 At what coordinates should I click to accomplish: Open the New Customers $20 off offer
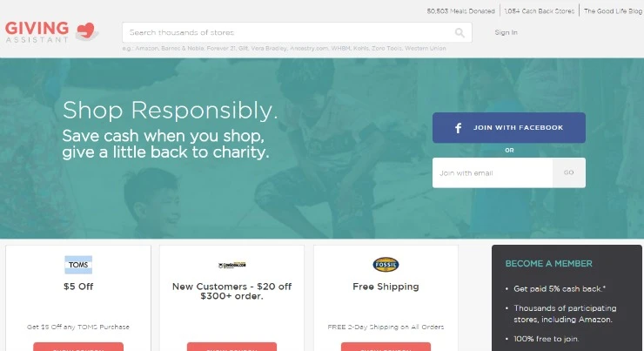click(231, 291)
